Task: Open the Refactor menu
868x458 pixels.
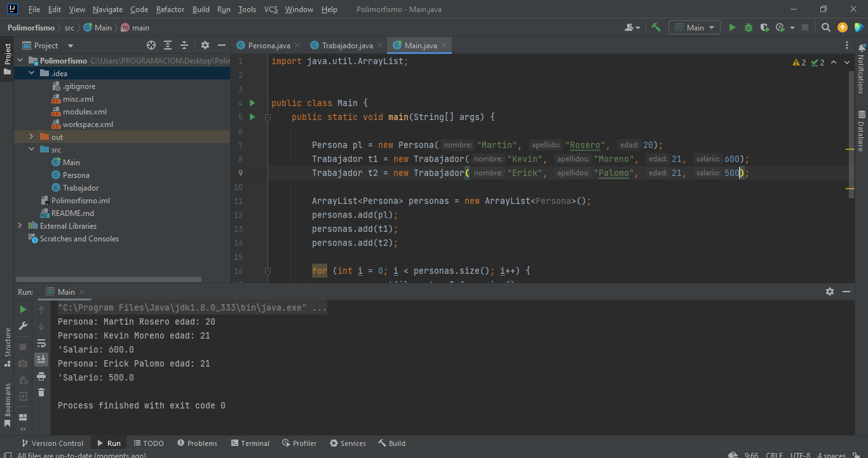Action: click(170, 9)
